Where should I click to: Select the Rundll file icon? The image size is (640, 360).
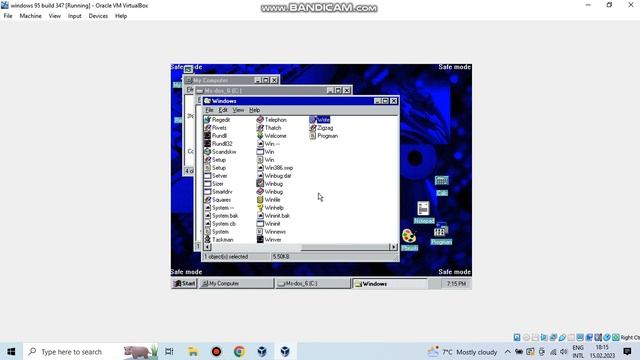point(207,136)
